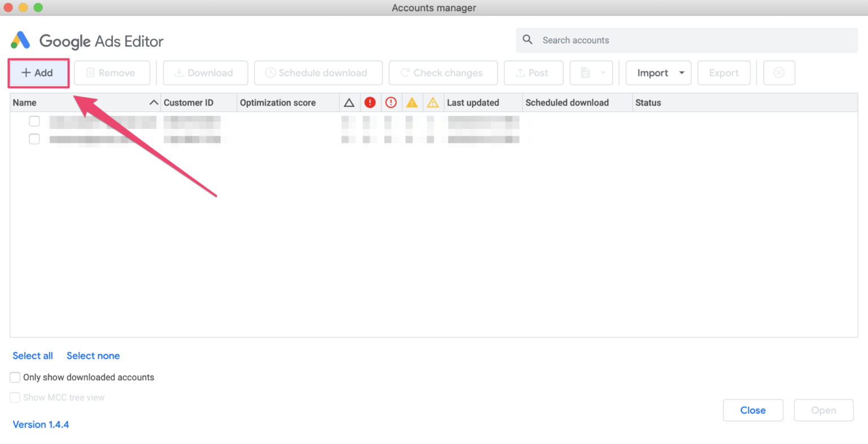Check the first account row checkbox
868x444 pixels.
pyautogui.click(x=34, y=121)
